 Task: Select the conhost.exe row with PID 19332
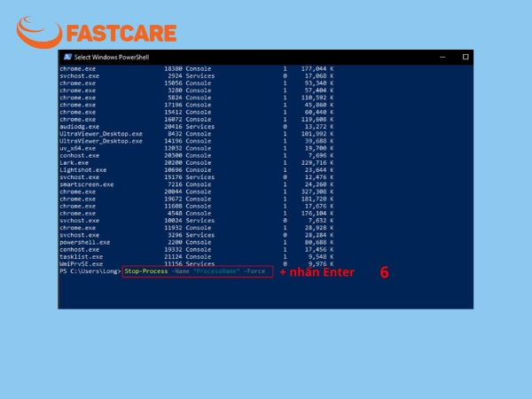pos(197,250)
